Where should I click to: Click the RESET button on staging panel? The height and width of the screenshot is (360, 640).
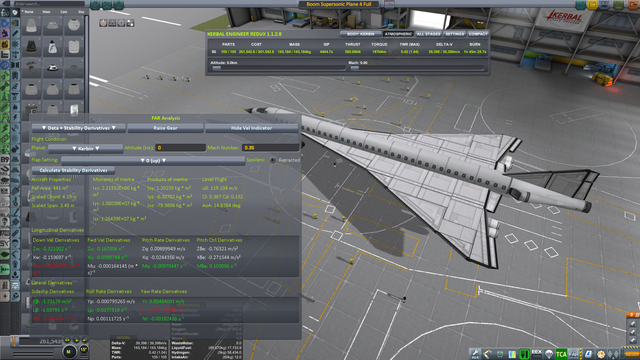click(x=631, y=354)
